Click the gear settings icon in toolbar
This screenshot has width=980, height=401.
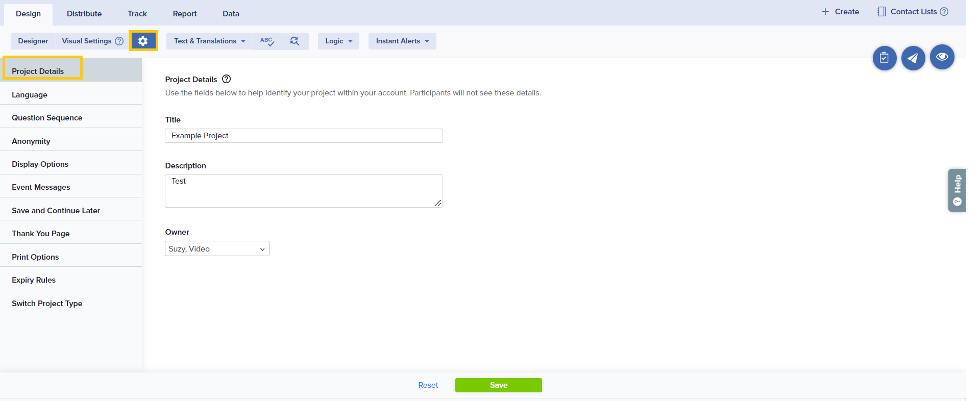(143, 41)
